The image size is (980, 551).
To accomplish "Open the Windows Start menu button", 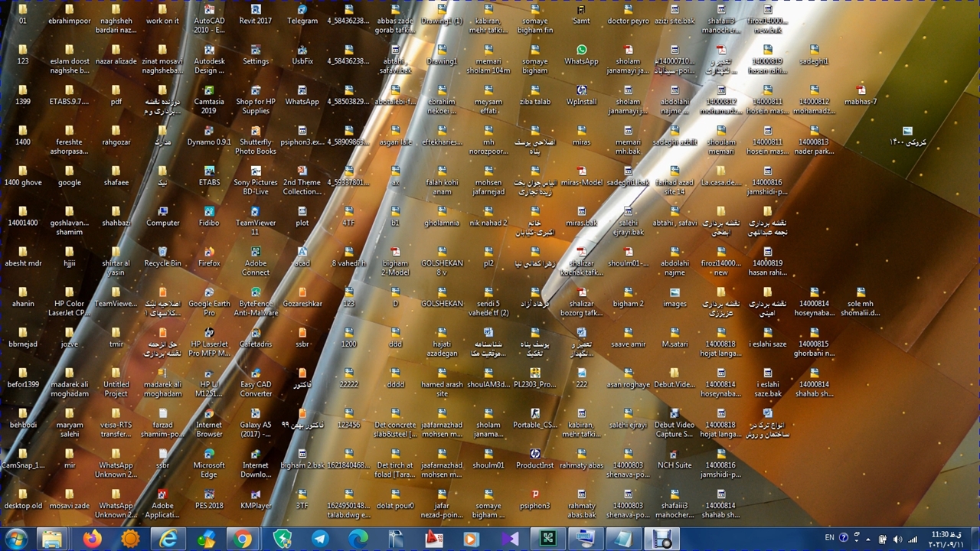I will 16,539.
